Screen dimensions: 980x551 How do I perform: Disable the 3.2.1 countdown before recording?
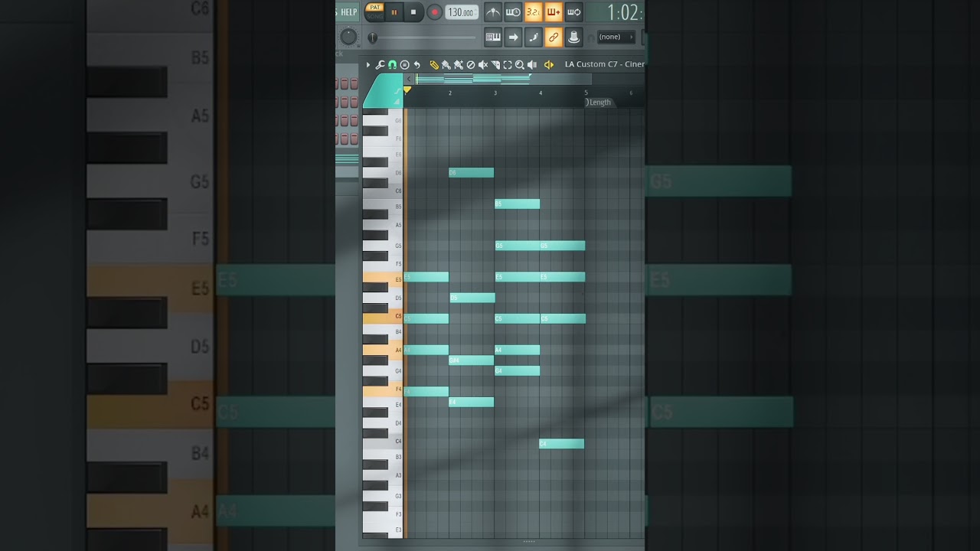tap(533, 12)
